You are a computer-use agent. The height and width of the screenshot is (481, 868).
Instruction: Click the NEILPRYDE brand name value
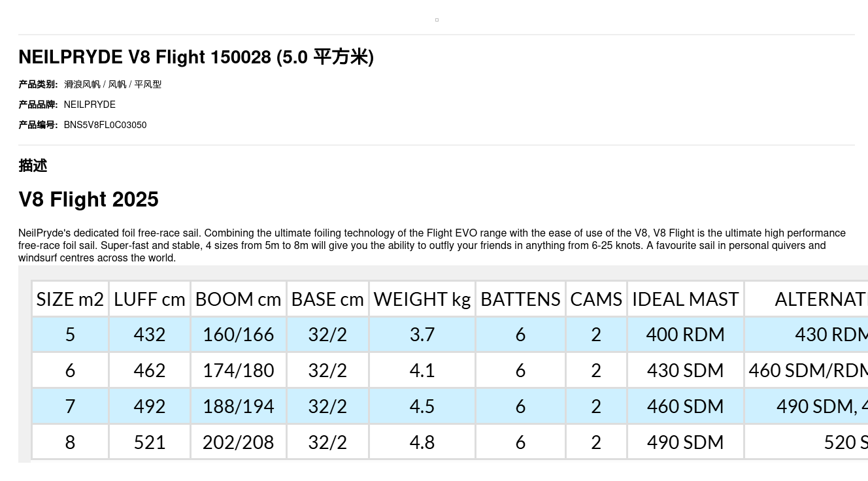(90, 105)
